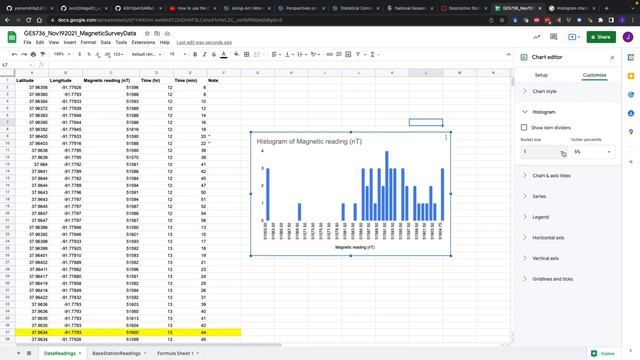Switch to BaseStationReadings sheet tab
Image resolution: width=640 pixels, height=360 pixels.
119,353
